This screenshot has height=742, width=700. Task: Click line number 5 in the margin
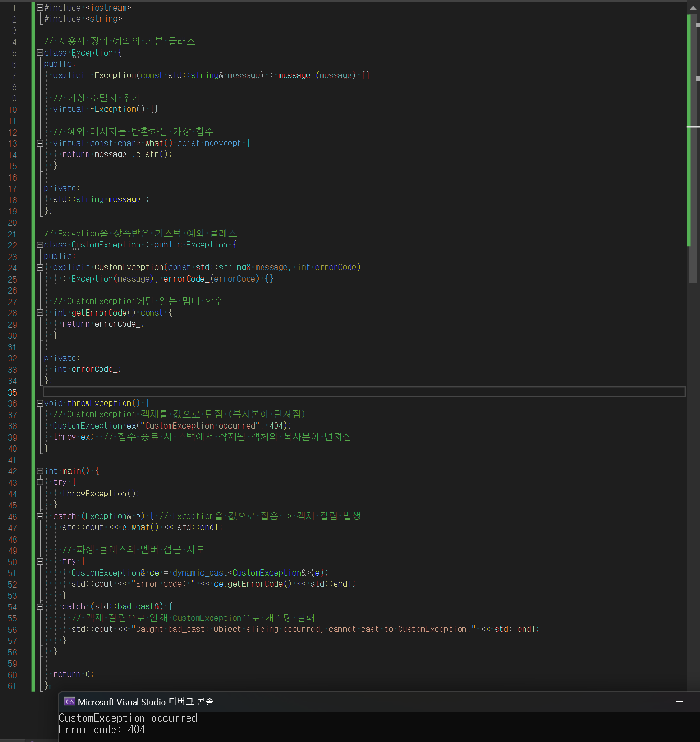click(14, 53)
